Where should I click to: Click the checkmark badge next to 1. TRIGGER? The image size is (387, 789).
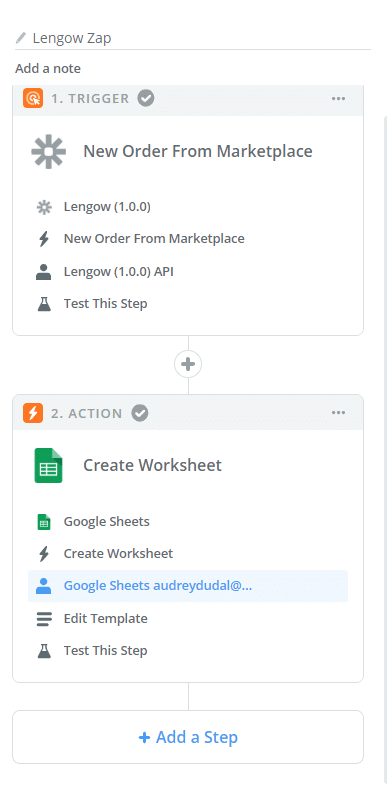pyautogui.click(x=146, y=98)
